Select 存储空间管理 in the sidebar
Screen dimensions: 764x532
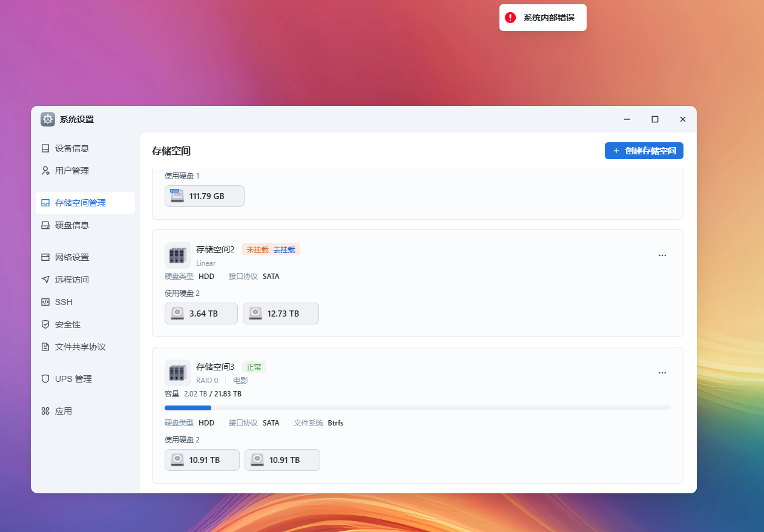pos(85,203)
